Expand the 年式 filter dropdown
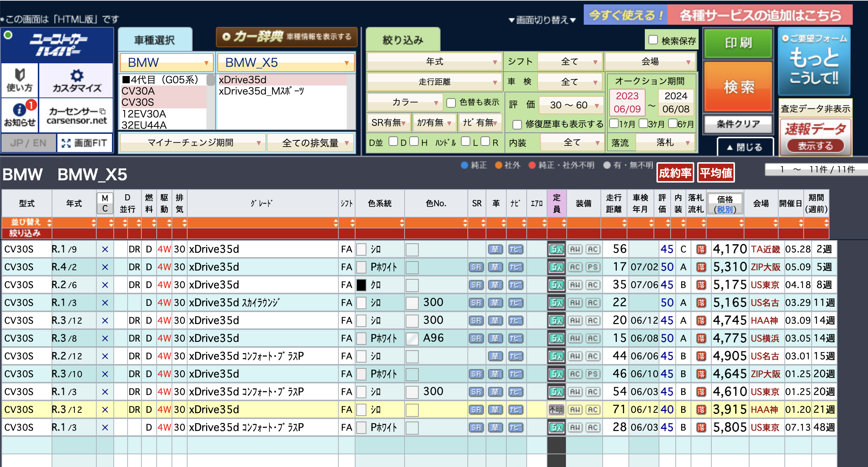Viewport: 868px width, 467px height. point(434,61)
